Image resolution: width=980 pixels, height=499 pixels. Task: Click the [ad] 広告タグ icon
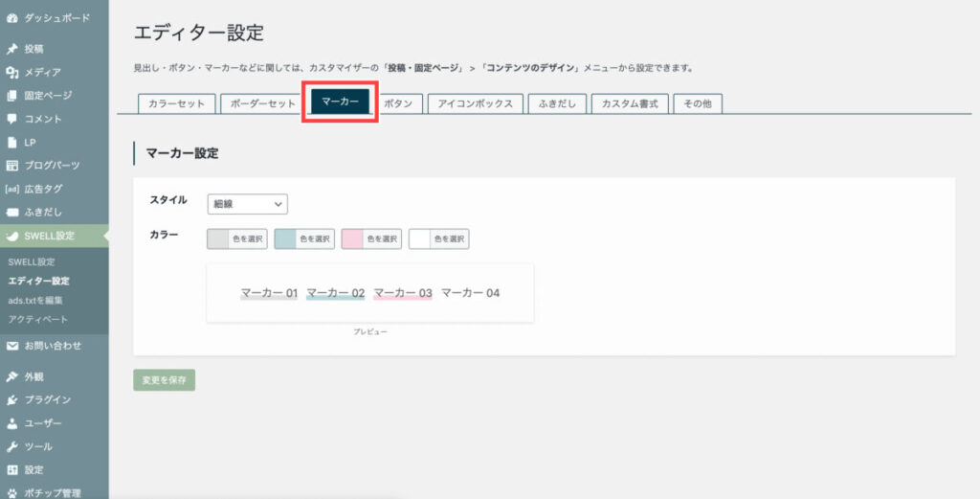11,189
